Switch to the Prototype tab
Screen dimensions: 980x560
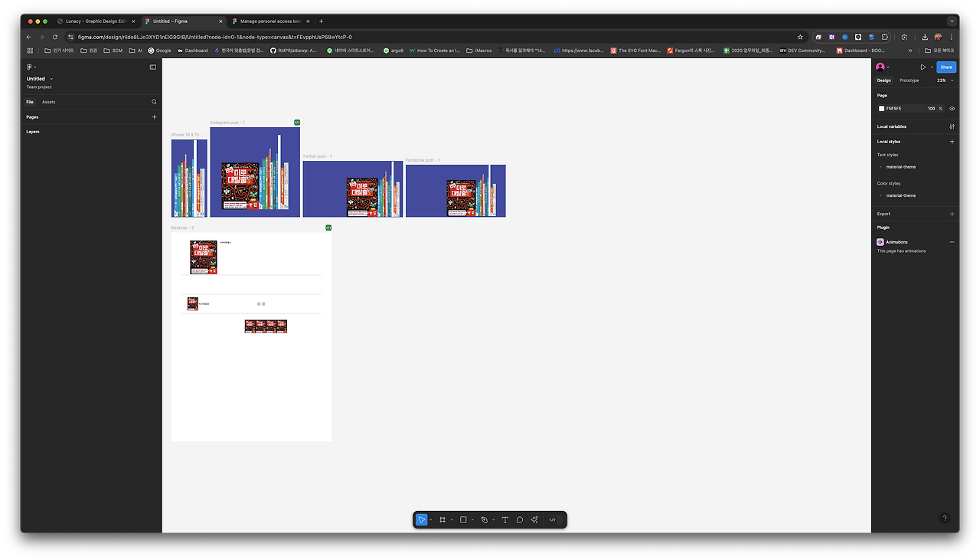910,80
